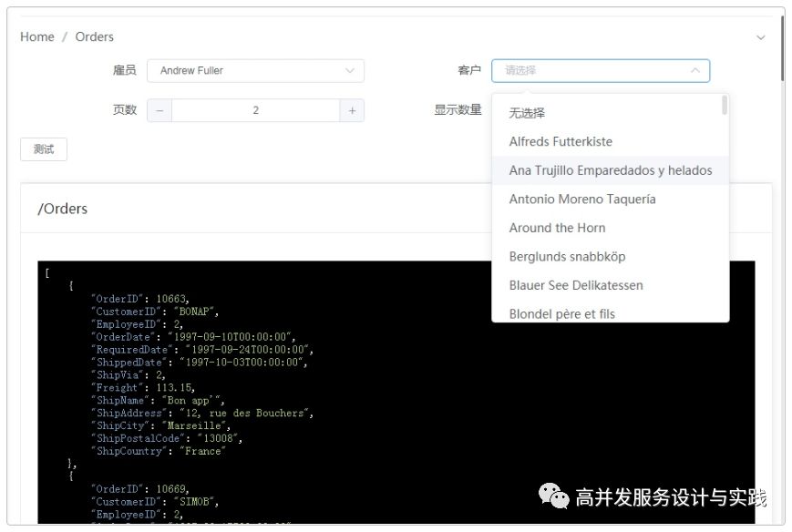Click the minus icon to decrease 页数
Screen dimensions: 792x532
(x=159, y=109)
